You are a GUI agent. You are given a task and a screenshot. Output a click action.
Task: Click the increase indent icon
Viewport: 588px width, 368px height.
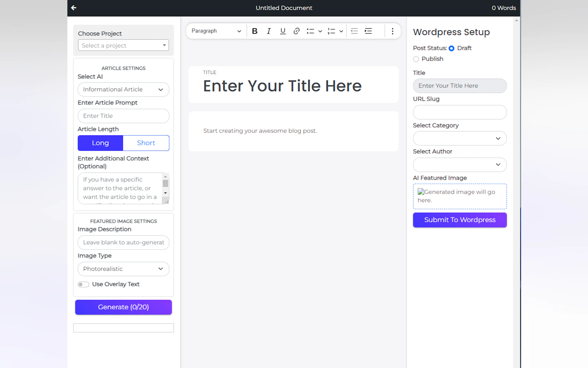[x=368, y=31]
